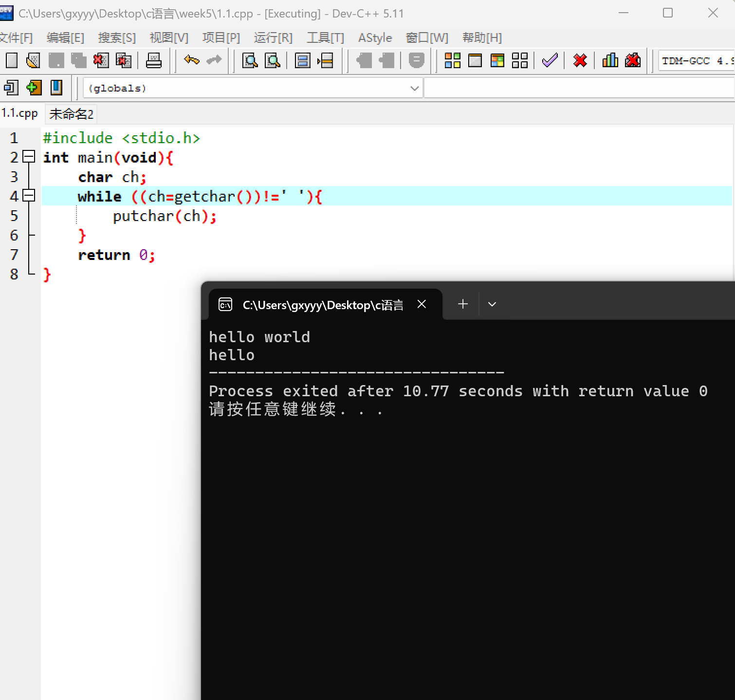Viewport: 735px width, 700px height.
Task: Open the 运行[R] menu
Action: pos(273,37)
